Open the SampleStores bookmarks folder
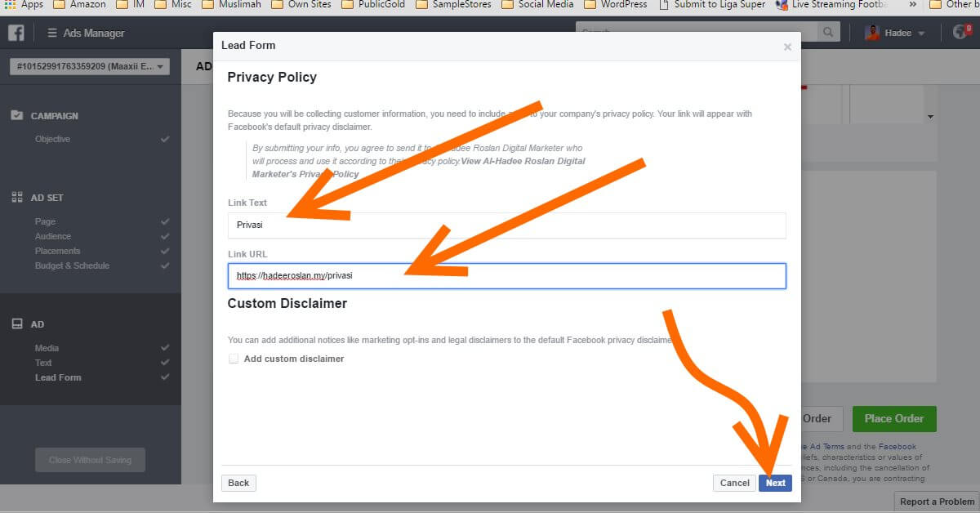Image resolution: width=980 pixels, height=513 pixels. point(453,4)
